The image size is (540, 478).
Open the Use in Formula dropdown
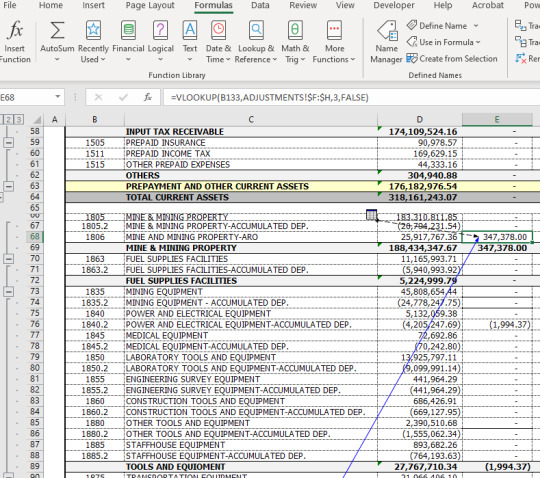point(443,42)
